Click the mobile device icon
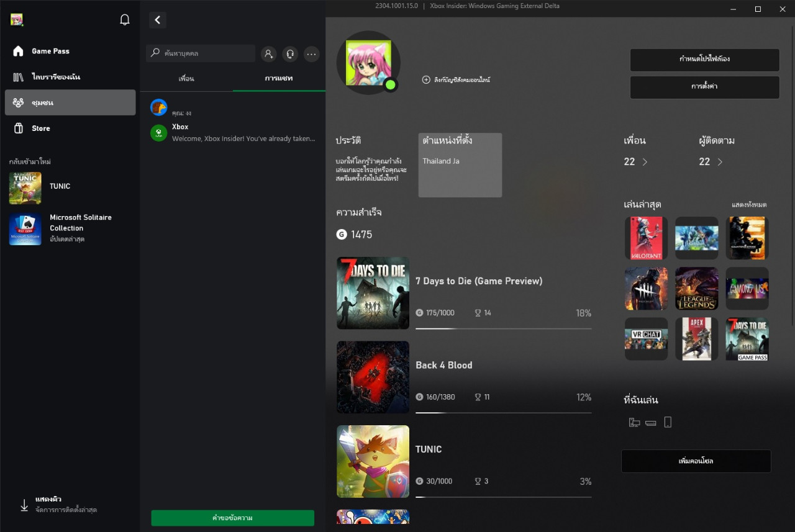795x532 pixels. (x=668, y=423)
